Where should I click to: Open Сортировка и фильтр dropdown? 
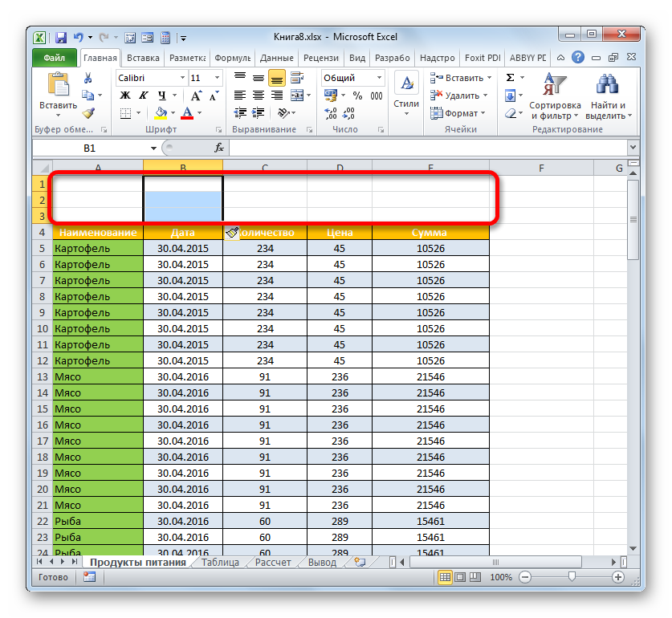coord(555,97)
